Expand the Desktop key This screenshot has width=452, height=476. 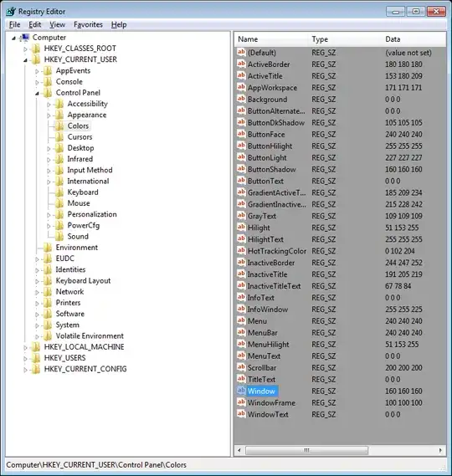[49, 148]
